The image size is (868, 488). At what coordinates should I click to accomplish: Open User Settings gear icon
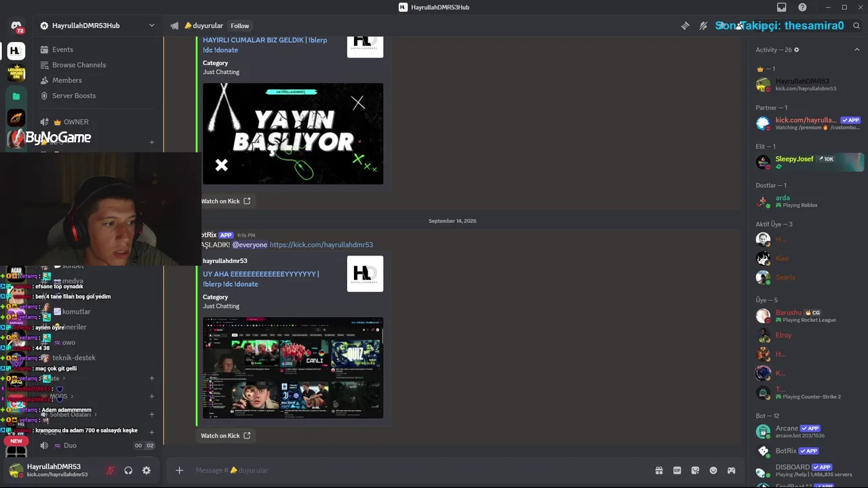[146, 470]
